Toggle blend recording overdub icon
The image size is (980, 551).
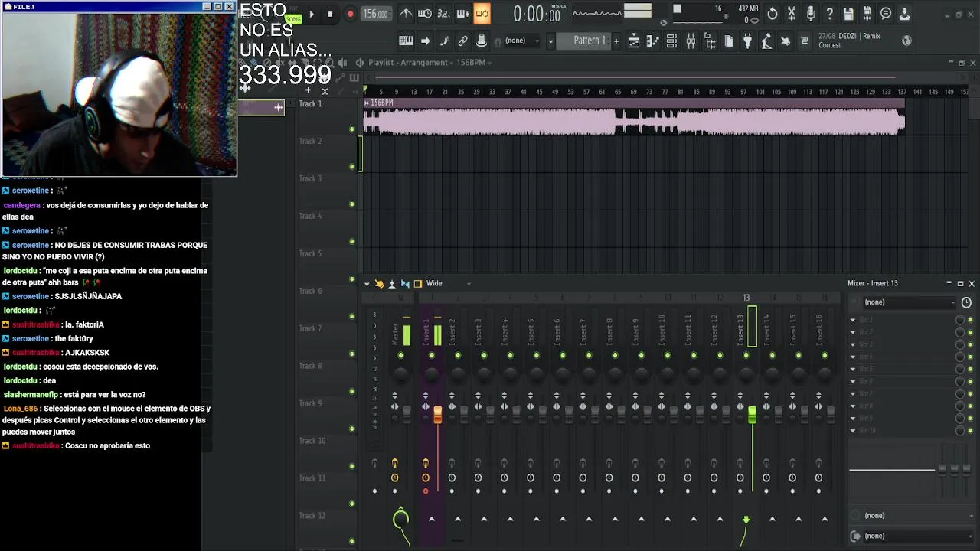click(462, 14)
